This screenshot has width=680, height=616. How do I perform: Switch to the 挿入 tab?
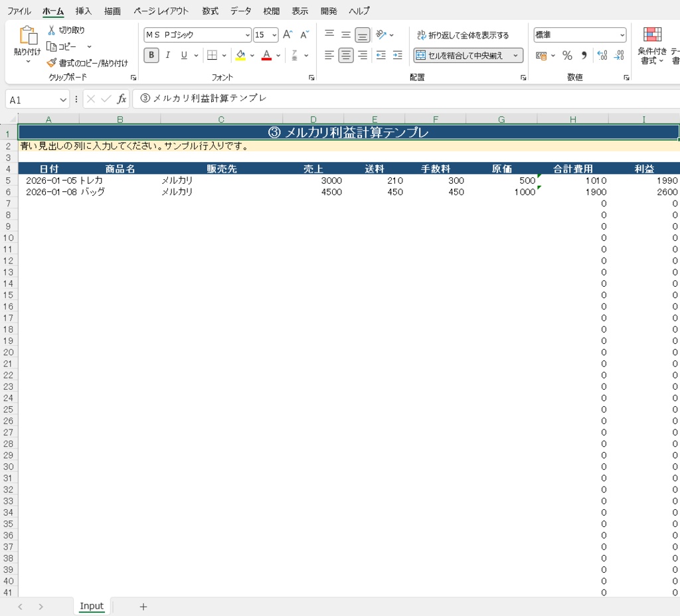[83, 11]
